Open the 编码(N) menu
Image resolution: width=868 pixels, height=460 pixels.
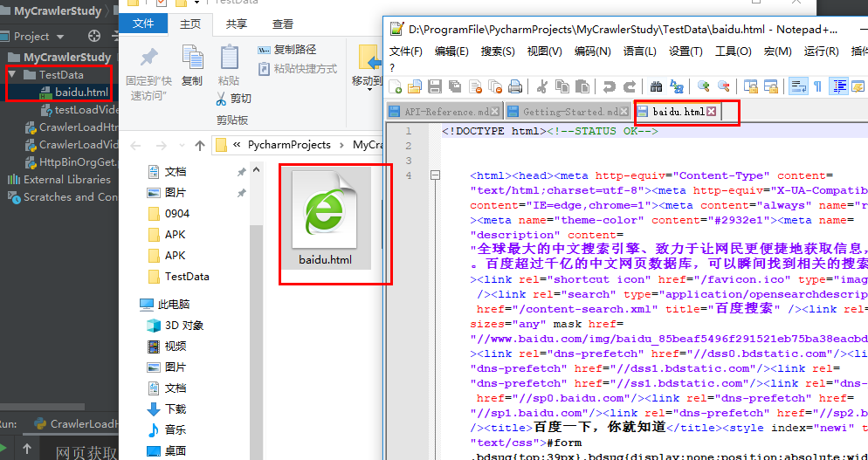click(592, 51)
